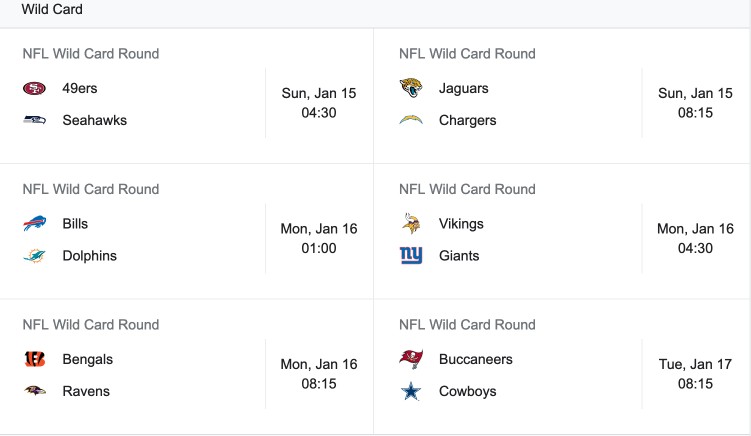Click the Giants ny logo
Image resolution: width=751 pixels, height=436 pixels.
[x=411, y=256]
